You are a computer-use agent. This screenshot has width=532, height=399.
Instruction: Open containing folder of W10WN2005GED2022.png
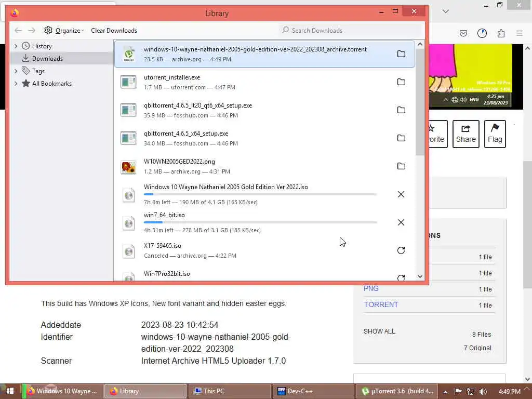click(401, 166)
